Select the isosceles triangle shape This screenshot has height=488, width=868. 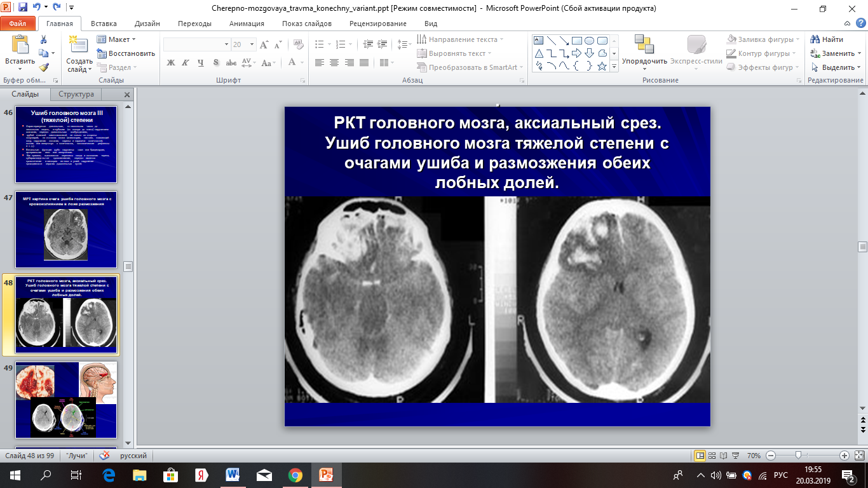pyautogui.click(x=539, y=53)
